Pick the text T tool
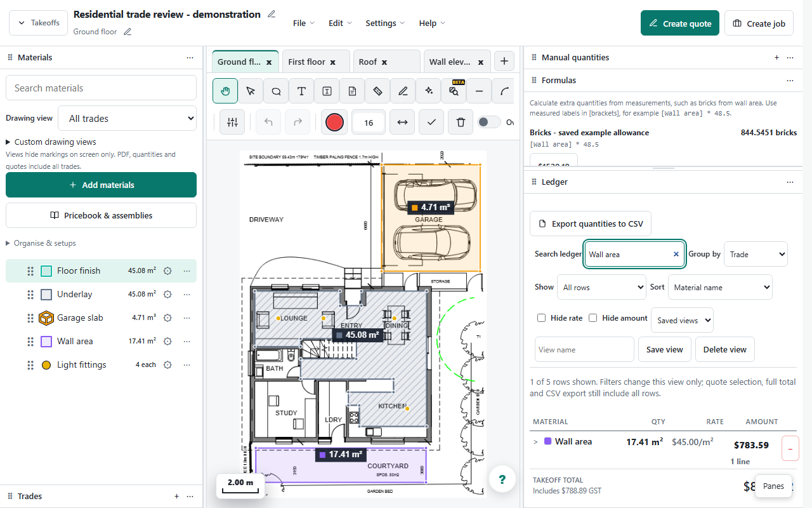This screenshot has width=812, height=508. coord(301,91)
